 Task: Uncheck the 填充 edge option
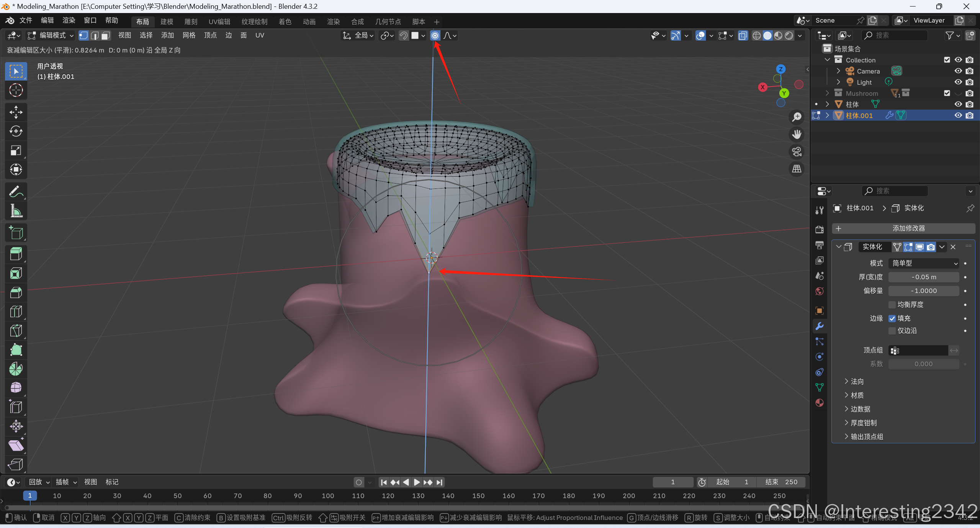click(x=892, y=318)
